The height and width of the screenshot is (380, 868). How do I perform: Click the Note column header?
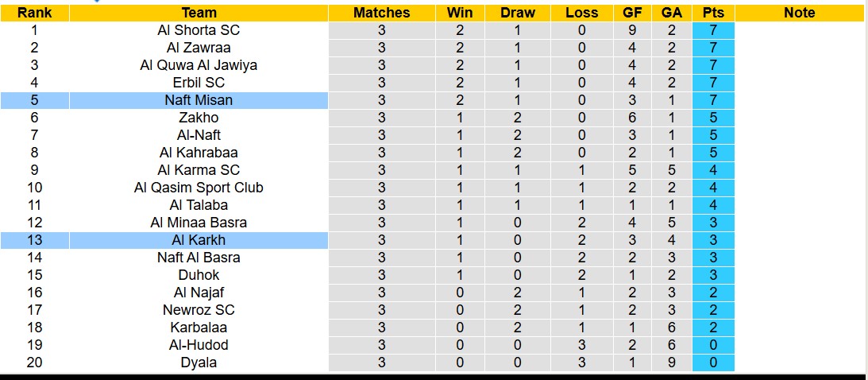pyautogui.click(x=799, y=13)
